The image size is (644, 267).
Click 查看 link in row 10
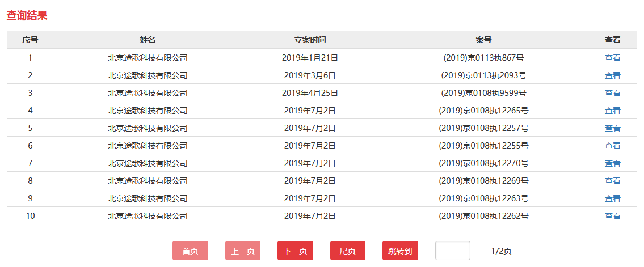[x=612, y=215]
